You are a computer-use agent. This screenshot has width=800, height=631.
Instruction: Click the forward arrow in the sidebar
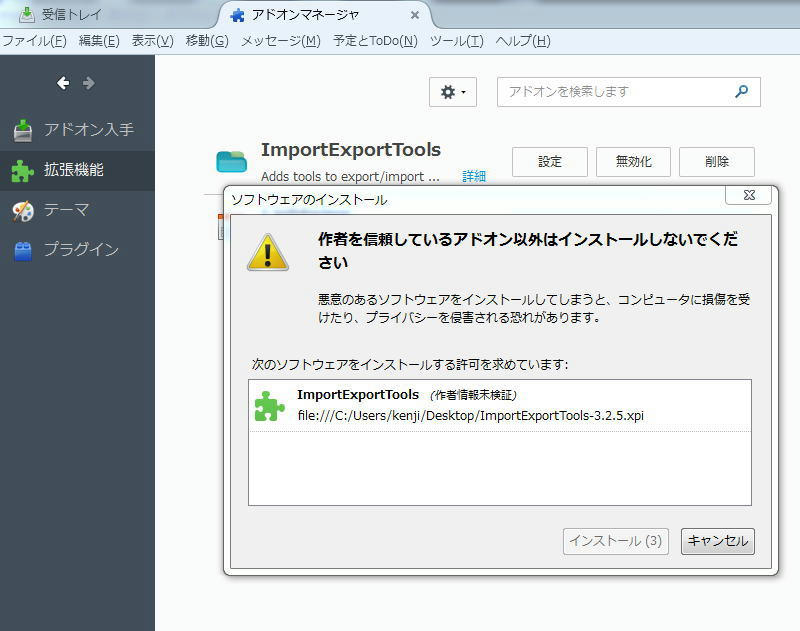point(89,83)
